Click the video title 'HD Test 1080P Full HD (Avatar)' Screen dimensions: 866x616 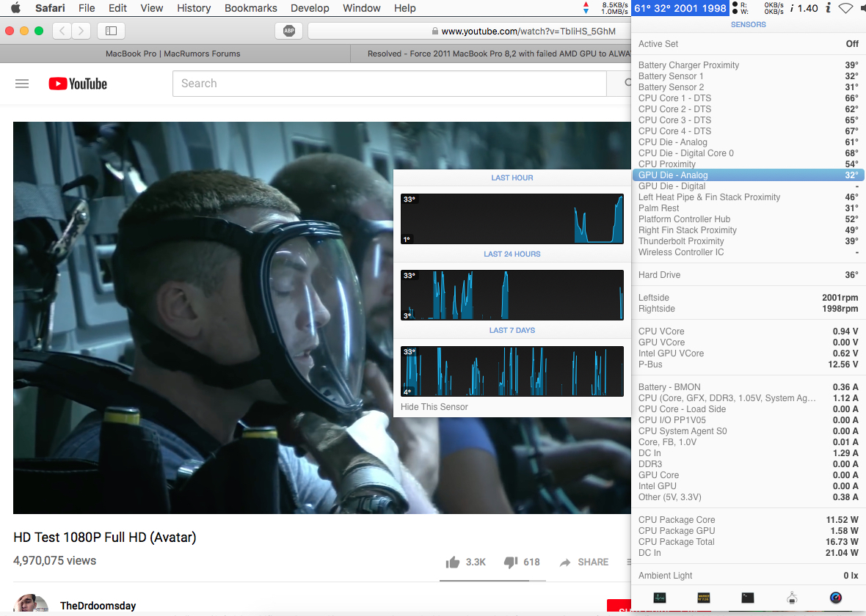105,537
